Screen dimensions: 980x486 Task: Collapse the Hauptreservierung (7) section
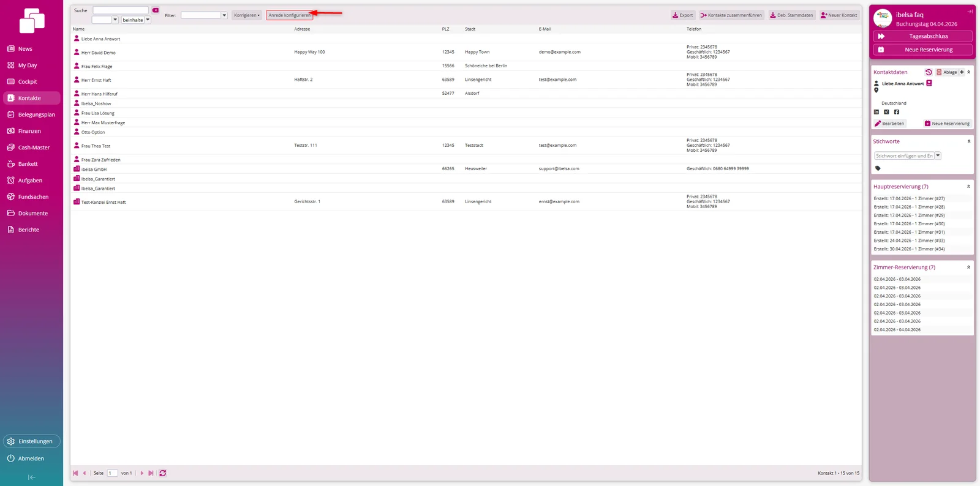click(968, 187)
